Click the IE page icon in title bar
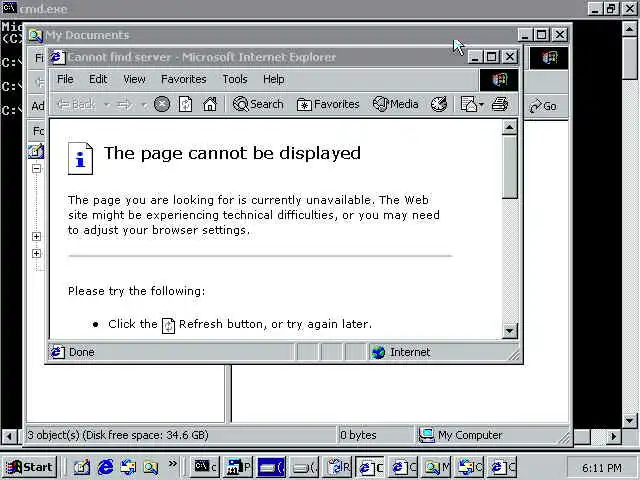 pyautogui.click(x=57, y=57)
